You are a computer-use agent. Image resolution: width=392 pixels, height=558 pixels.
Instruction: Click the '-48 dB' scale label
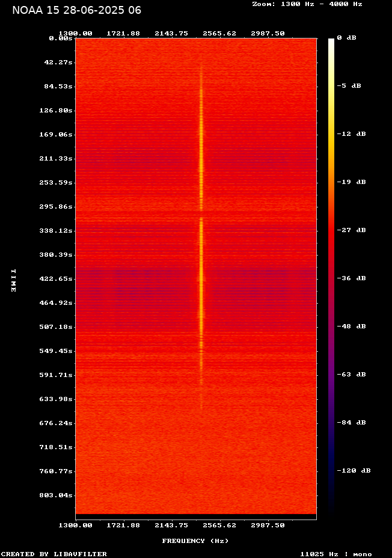point(352,327)
